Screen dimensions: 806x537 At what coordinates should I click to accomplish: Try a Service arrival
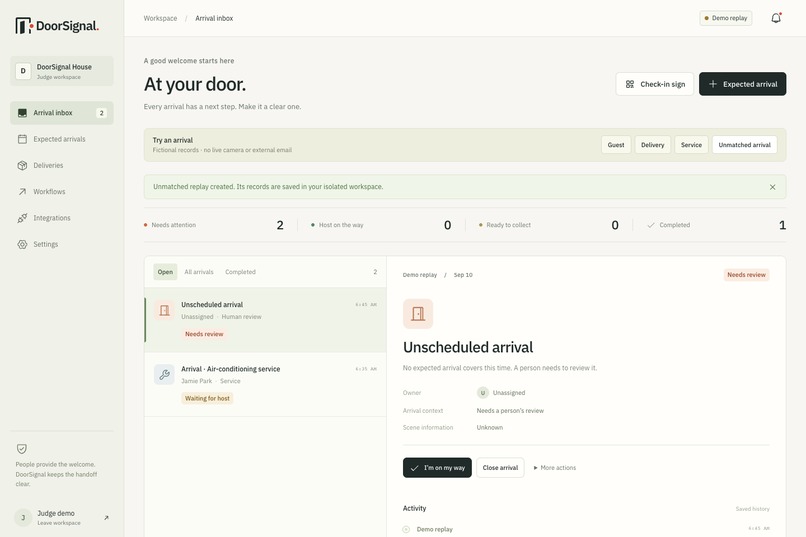pyautogui.click(x=691, y=145)
